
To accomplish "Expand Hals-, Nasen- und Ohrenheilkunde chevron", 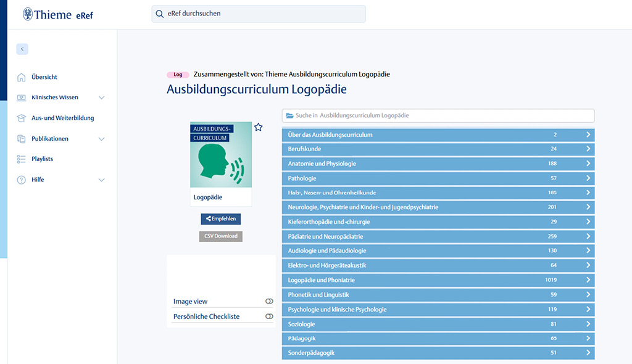I will (588, 192).
